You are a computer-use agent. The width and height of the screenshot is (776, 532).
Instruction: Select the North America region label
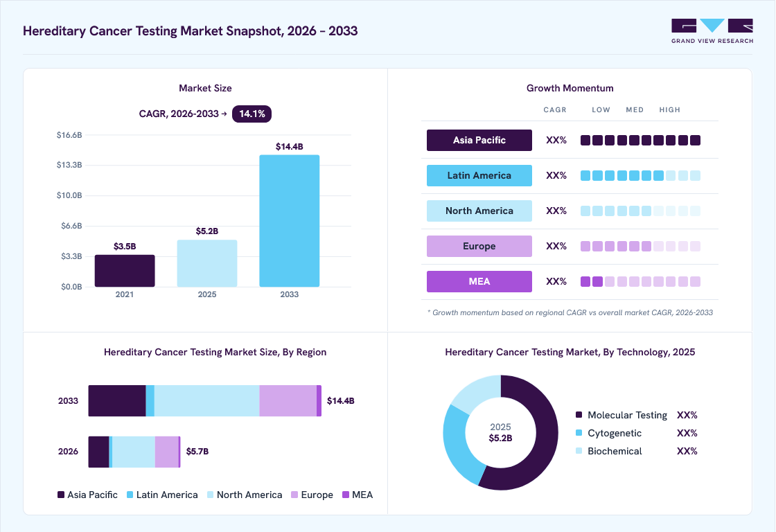click(x=479, y=211)
